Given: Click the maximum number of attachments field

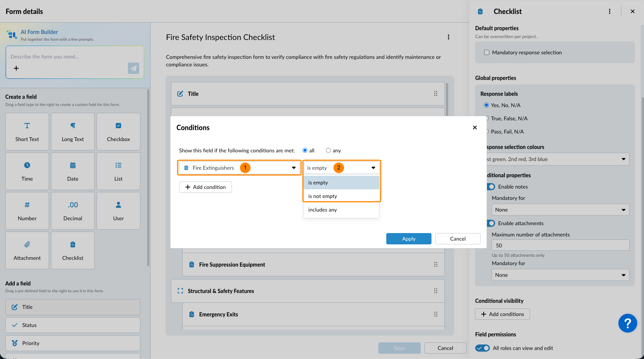Looking at the screenshot, I should pyautogui.click(x=560, y=245).
